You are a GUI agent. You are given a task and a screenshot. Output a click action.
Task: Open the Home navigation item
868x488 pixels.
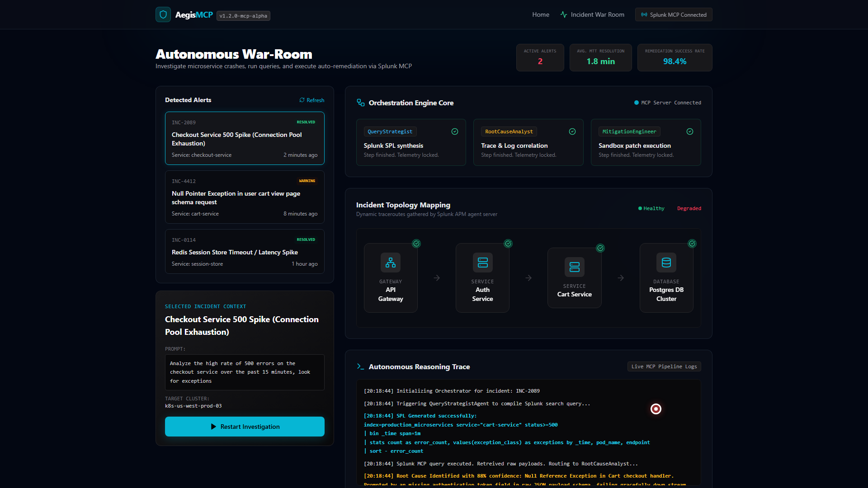coord(541,14)
